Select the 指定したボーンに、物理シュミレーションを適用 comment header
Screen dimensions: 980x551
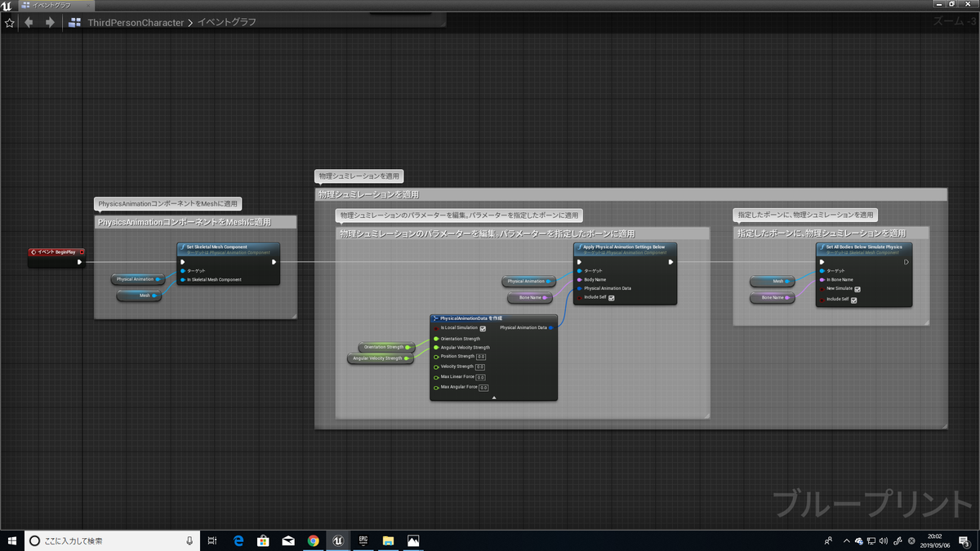coord(831,233)
